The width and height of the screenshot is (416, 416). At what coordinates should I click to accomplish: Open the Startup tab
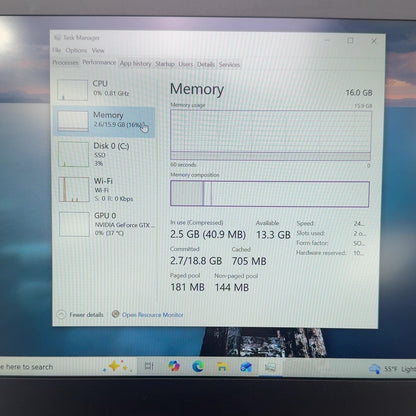[165, 64]
